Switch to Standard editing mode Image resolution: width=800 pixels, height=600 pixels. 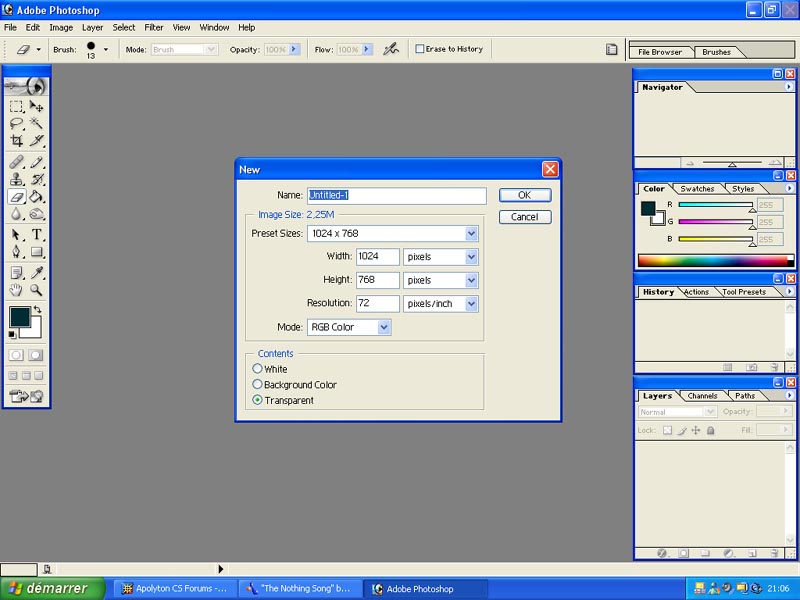pos(16,355)
